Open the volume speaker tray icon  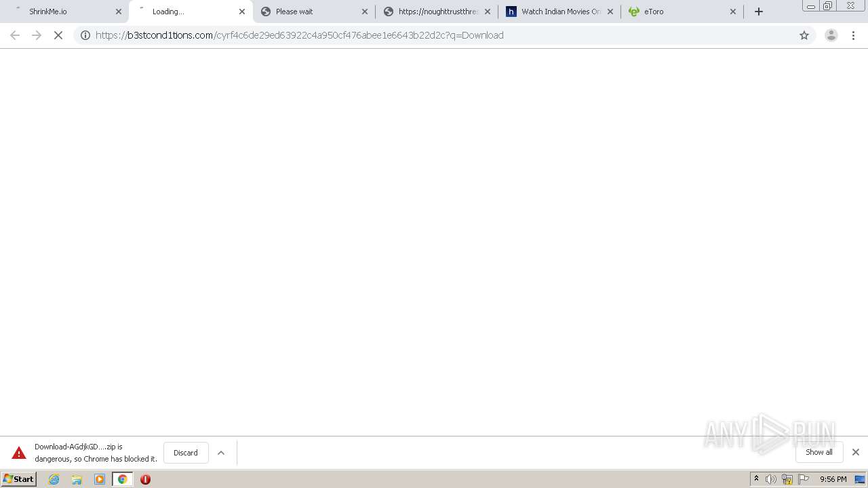(771, 479)
